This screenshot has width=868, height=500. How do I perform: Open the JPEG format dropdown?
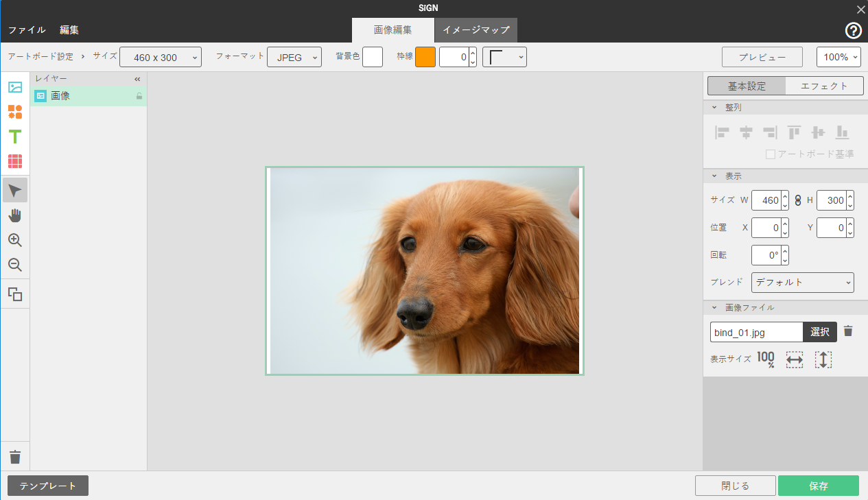[294, 57]
